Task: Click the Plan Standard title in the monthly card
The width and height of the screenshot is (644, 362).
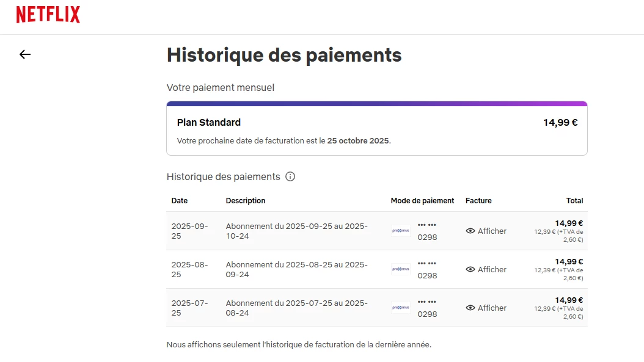Action: [209, 122]
